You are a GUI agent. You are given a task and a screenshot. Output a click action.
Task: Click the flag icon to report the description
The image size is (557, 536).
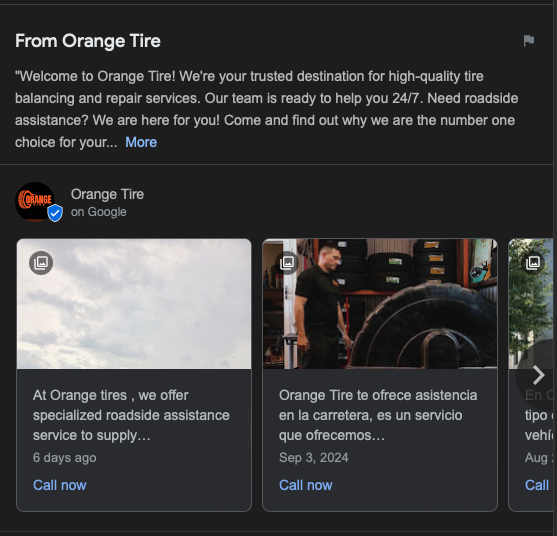[x=529, y=41]
